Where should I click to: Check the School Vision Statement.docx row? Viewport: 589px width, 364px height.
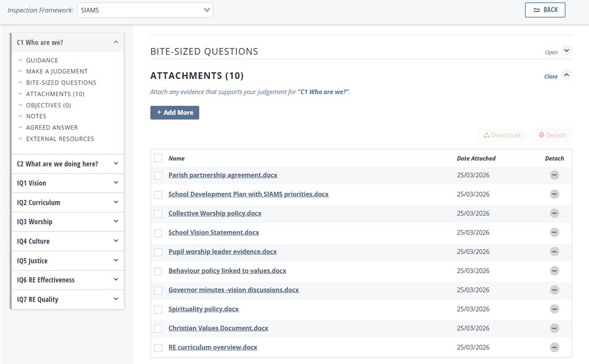click(158, 233)
